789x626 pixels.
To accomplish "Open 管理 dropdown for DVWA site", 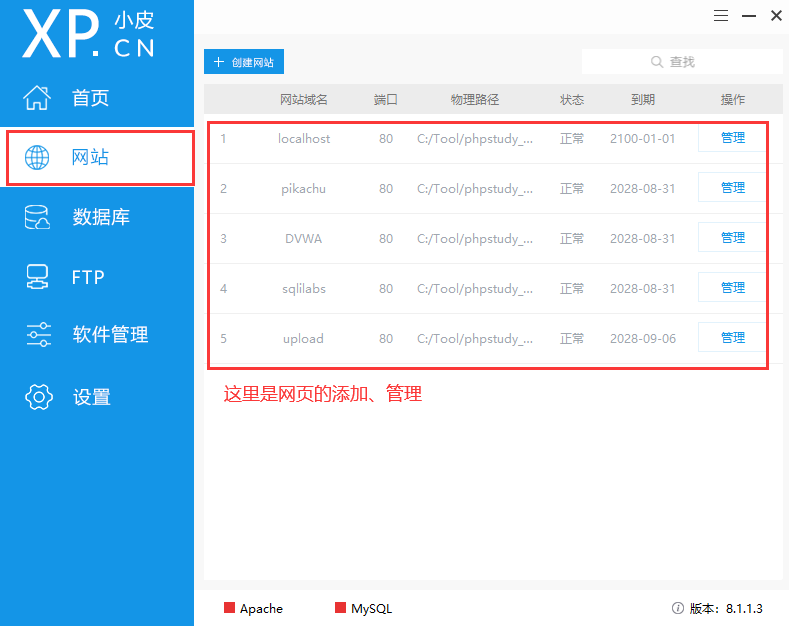I will (732, 238).
